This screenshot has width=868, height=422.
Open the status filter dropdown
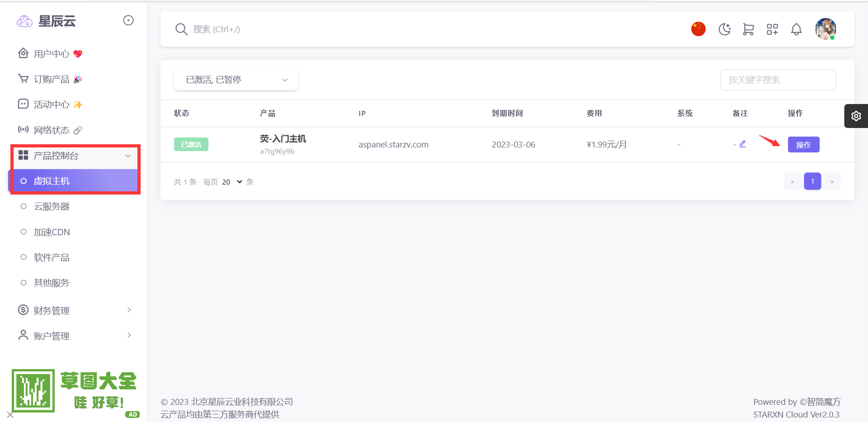click(236, 80)
